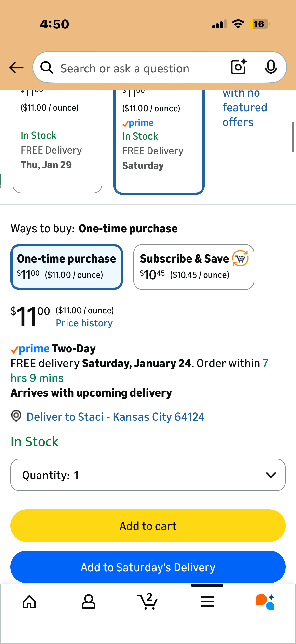The image size is (296, 644).
Task: Open the account profile icon
Action: 88,602
